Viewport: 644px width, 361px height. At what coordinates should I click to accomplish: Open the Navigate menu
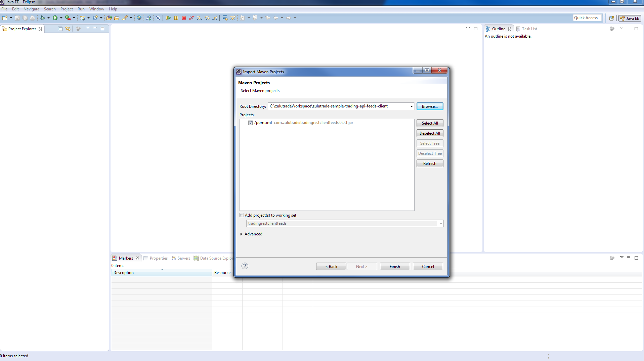coord(31,9)
